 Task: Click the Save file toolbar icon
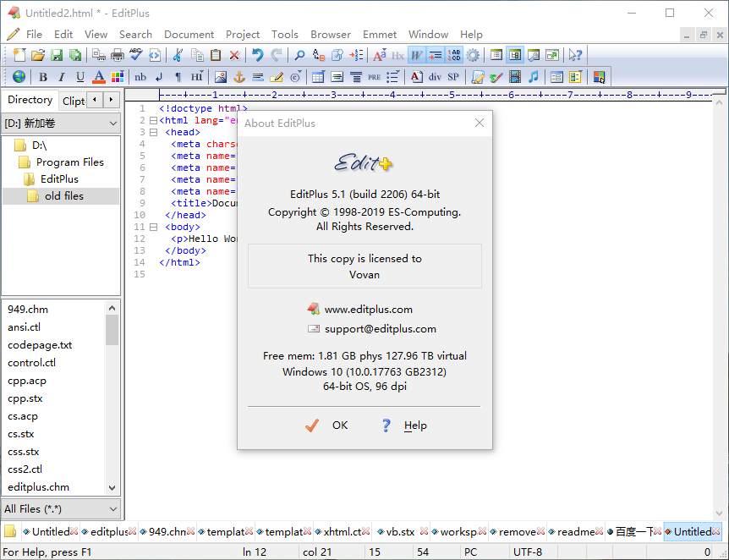pyautogui.click(x=57, y=55)
